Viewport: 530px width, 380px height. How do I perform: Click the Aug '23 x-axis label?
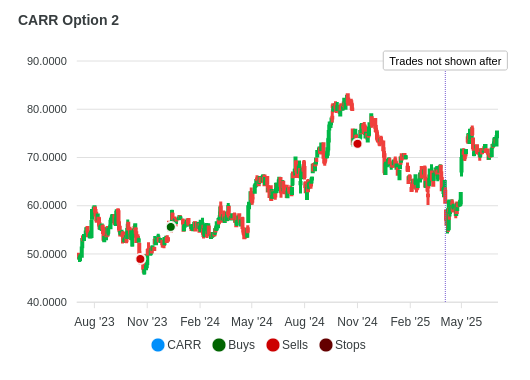click(94, 322)
